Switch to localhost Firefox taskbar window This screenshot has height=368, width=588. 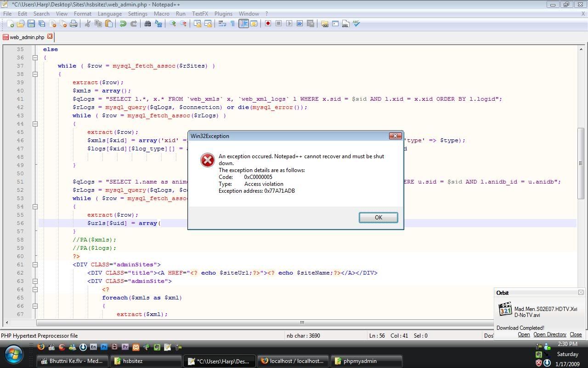(293, 361)
